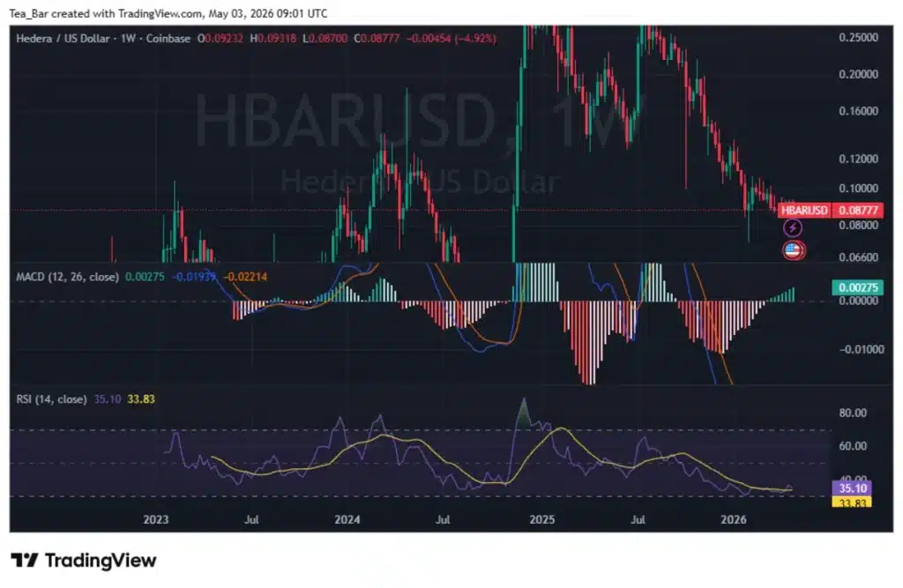
Task: Click the 0.25000 price axis label
Action: [x=859, y=37]
